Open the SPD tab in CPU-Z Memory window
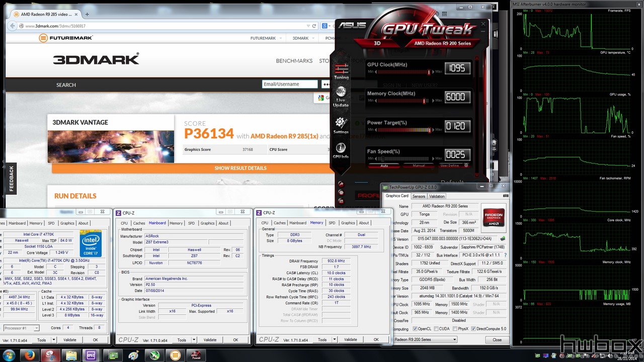 pyautogui.click(x=332, y=223)
